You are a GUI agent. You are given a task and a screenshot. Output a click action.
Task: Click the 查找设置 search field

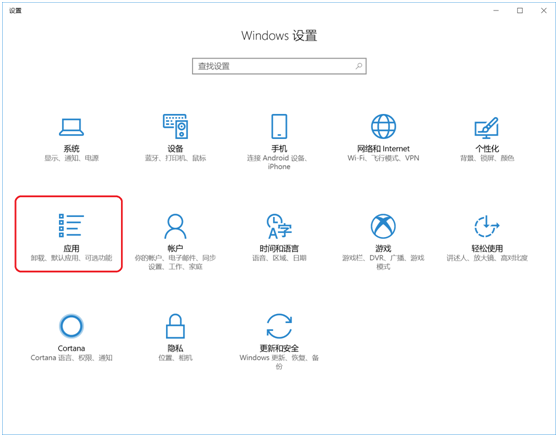[x=279, y=66]
